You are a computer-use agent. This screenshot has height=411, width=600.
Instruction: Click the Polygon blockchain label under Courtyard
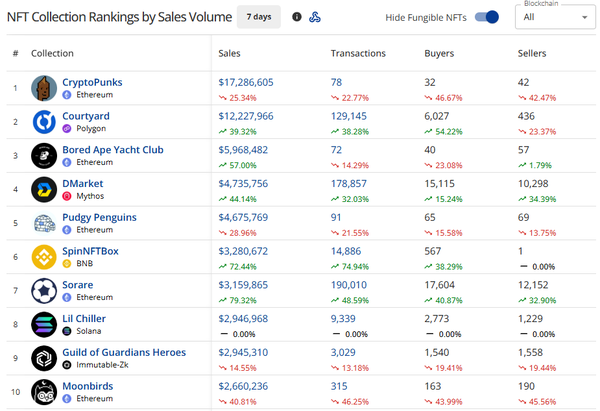(x=91, y=129)
